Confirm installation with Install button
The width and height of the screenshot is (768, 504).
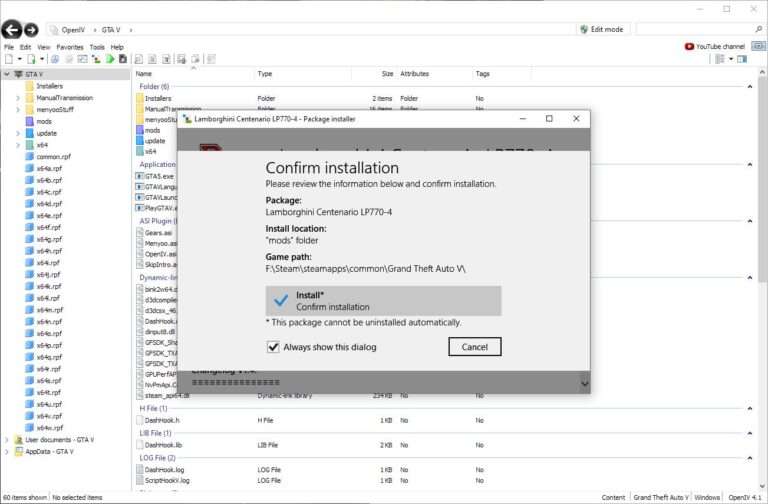pos(383,301)
